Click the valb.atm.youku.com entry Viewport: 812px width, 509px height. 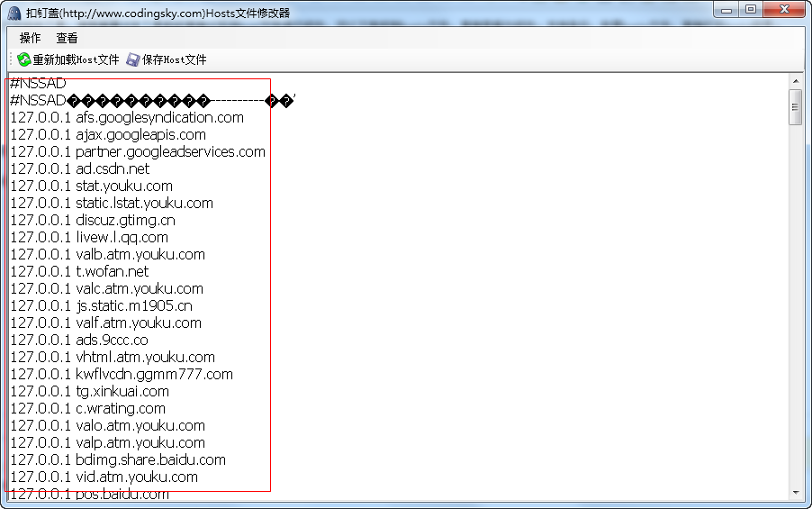tap(108, 254)
